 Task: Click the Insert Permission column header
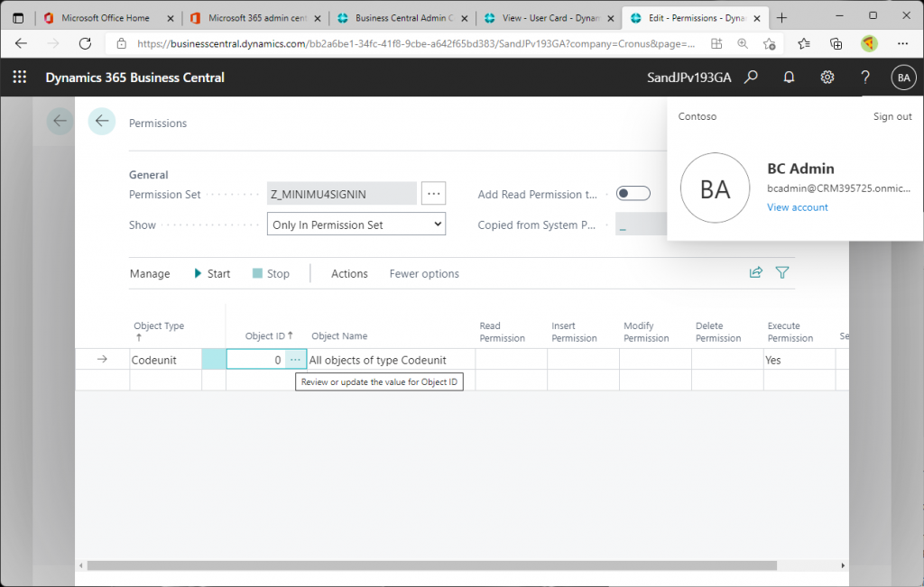[x=574, y=332]
